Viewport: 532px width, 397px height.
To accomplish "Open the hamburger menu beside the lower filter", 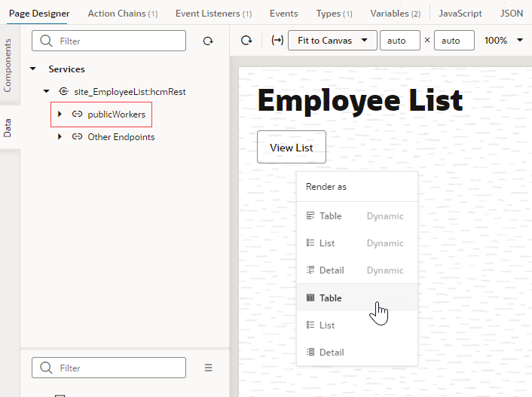I will pyautogui.click(x=208, y=368).
